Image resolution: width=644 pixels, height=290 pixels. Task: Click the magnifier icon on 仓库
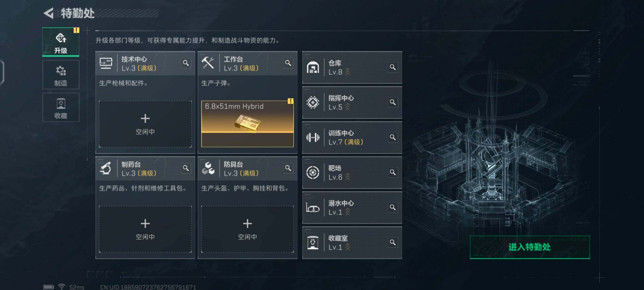(x=393, y=67)
